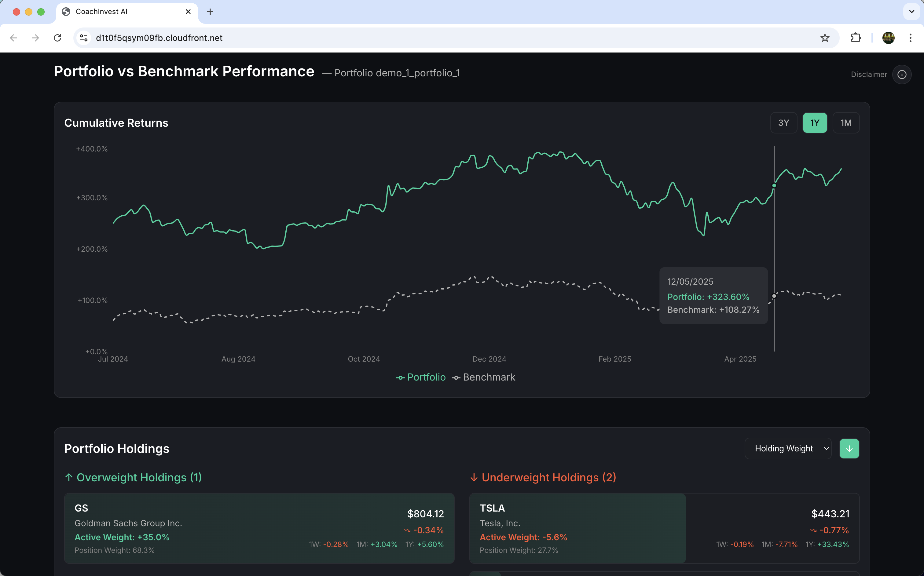Open the GS Goldman Sachs holding card
The image size is (924, 576).
(x=259, y=528)
